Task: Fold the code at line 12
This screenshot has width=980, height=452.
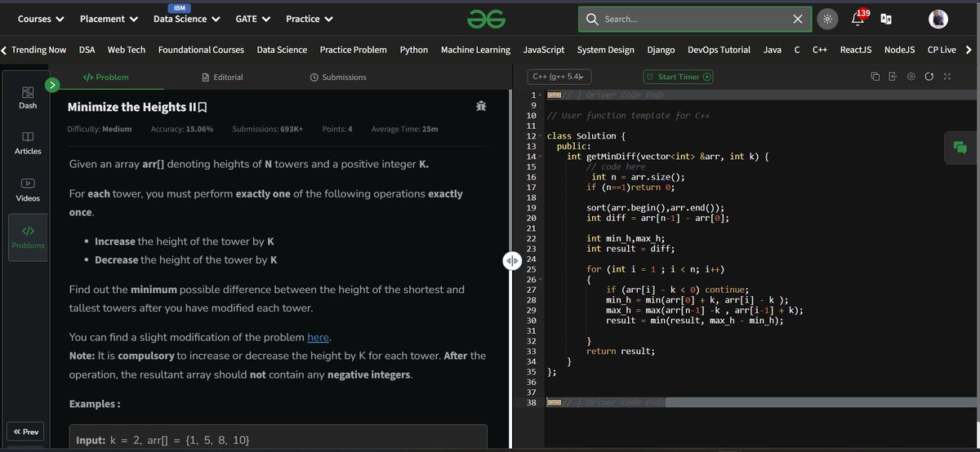Action: coord(541,136)
